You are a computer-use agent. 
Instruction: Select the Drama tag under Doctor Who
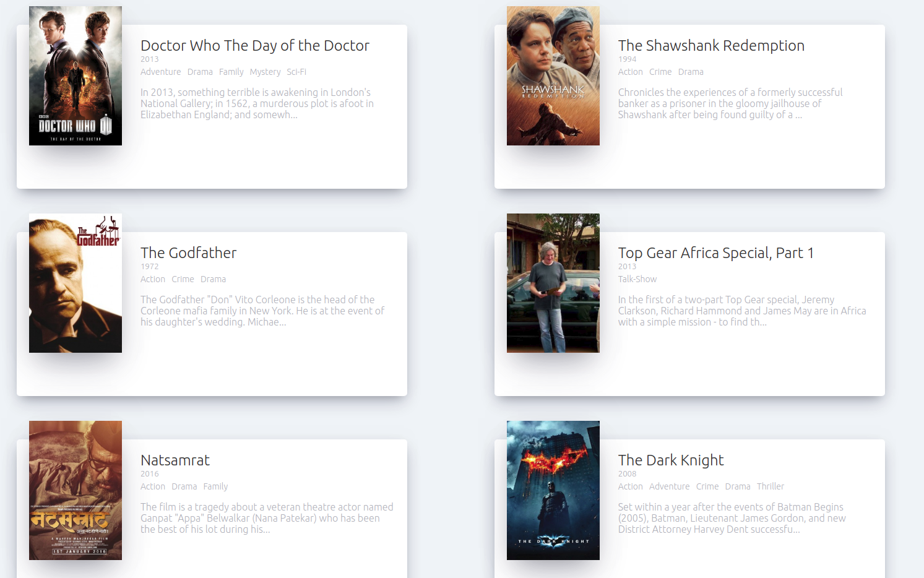[200, 72]
